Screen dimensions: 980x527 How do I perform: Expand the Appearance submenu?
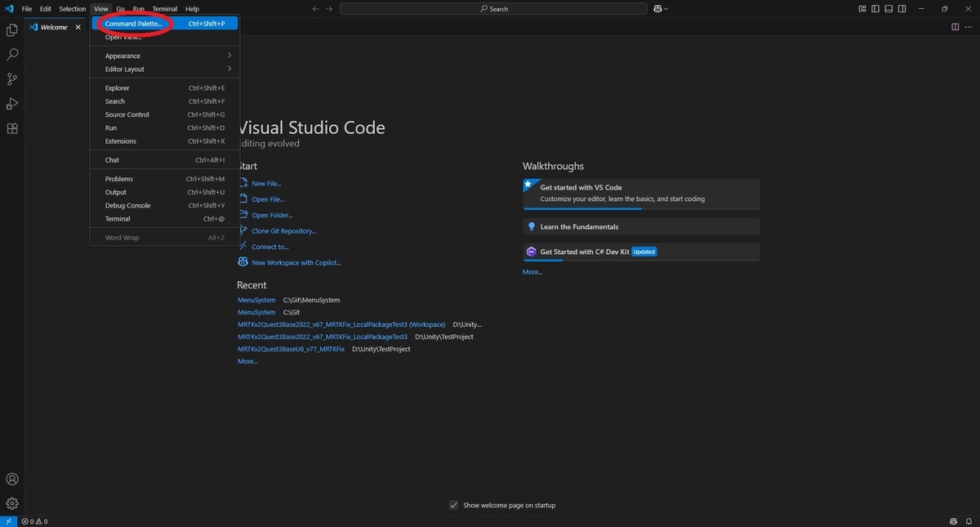pyautogui.click(x=122, y=56)
